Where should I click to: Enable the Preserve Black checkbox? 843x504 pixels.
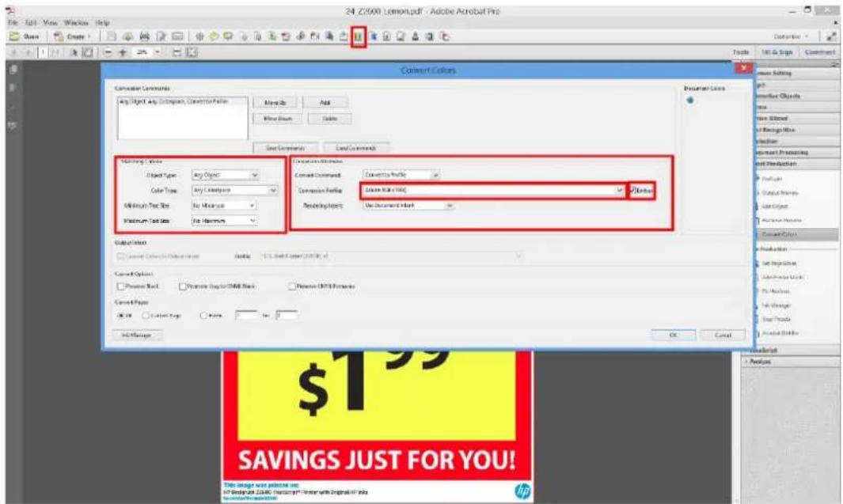coord(120,286)
